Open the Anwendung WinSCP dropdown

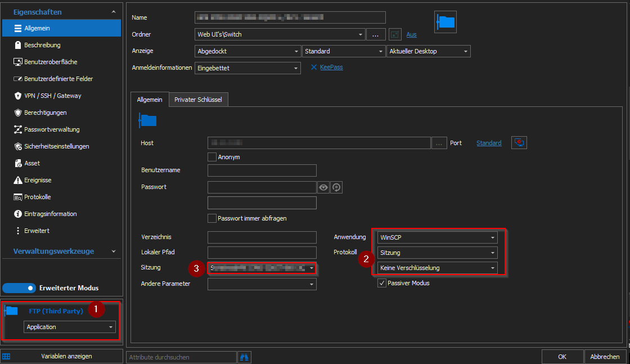(438, 237)
